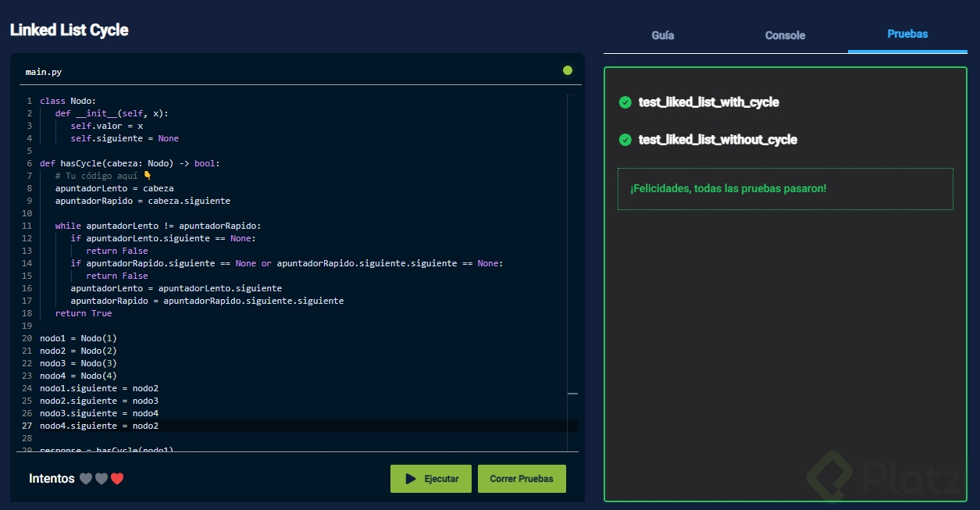Click the green status dot in editor header
980x510 pixels.
[x=568, y=71]
